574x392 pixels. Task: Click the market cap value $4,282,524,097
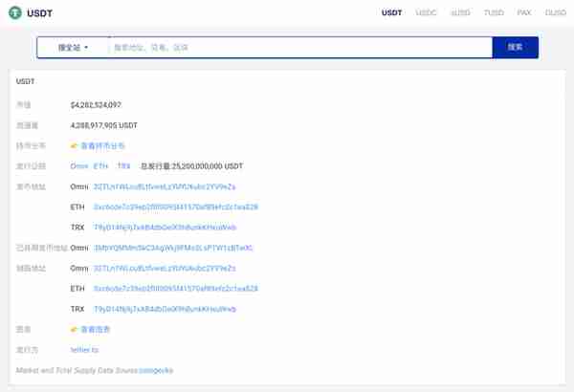[96, 105]
